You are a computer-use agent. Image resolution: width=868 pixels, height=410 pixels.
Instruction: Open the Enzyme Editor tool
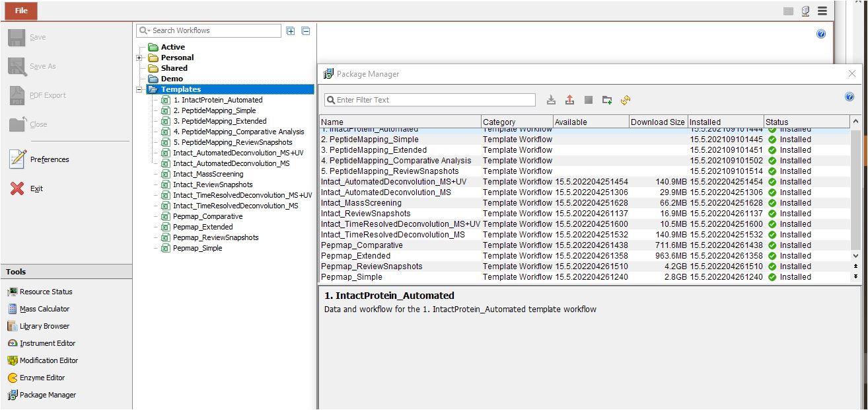tap(36, 378)
